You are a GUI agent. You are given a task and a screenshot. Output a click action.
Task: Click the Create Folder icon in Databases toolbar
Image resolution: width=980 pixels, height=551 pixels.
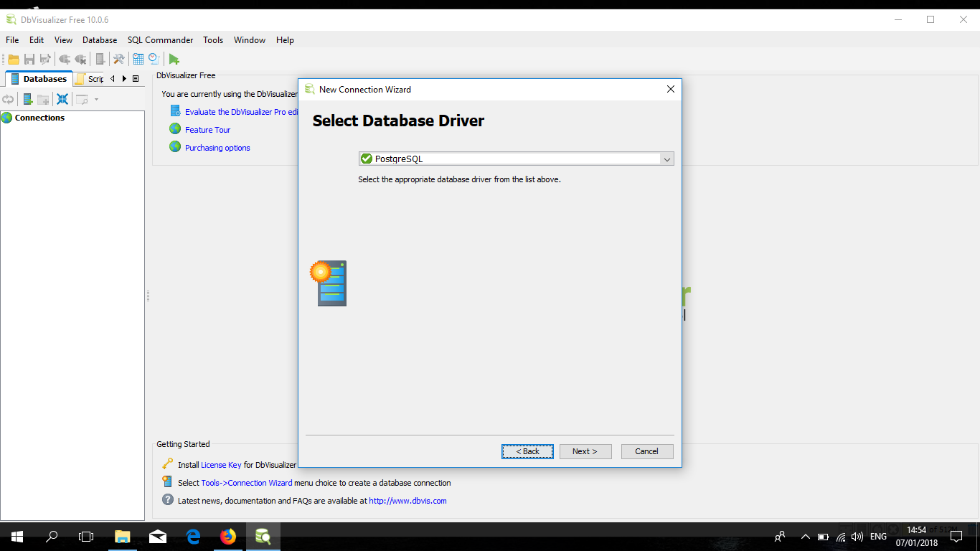[x=43, y=99]
